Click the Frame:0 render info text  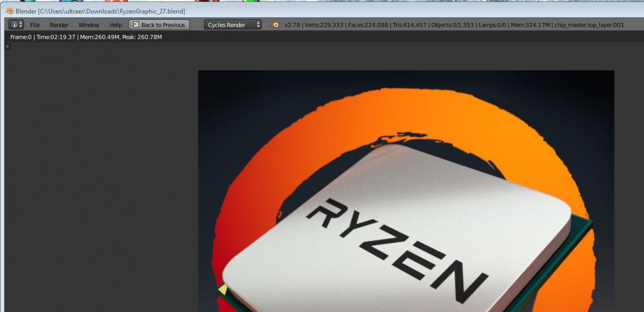click(x=21, y=37)
